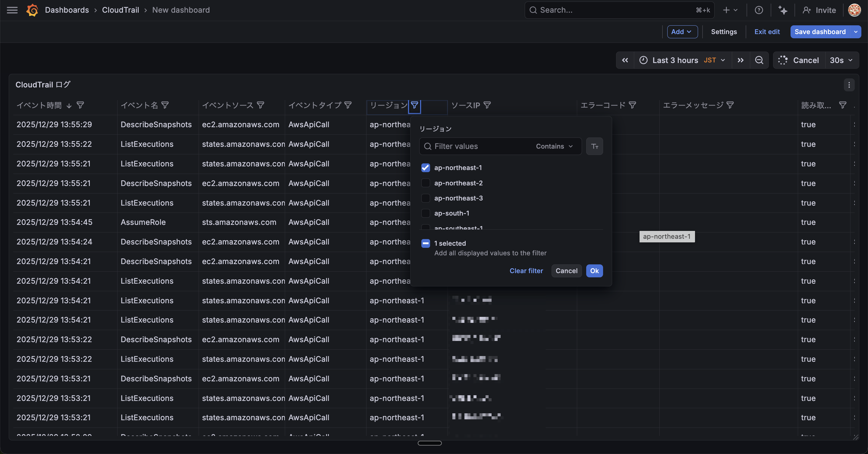Open filter icon on イベント名 column

(x=165, y=105)
